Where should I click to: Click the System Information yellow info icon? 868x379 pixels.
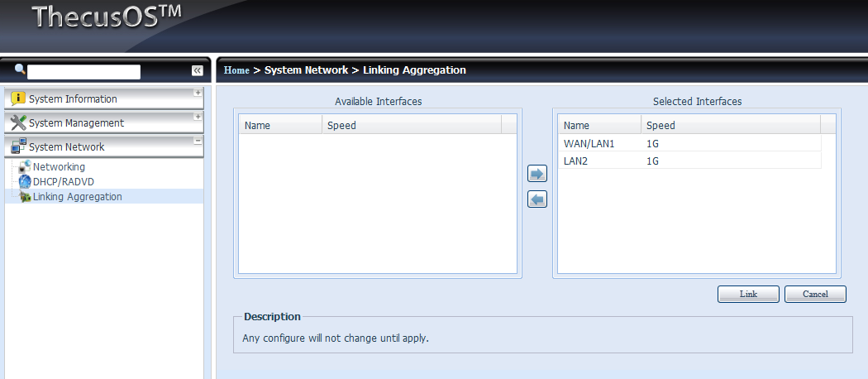click(18, 99)
